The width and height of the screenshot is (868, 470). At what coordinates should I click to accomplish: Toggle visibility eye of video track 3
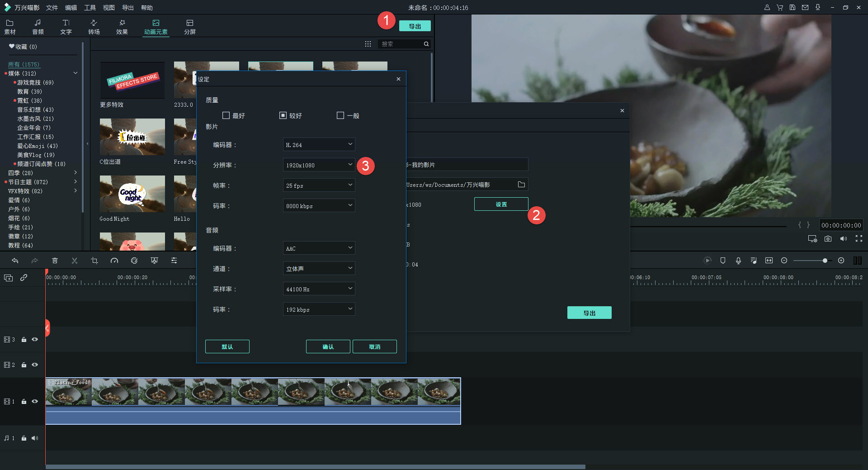click(35, 339)
